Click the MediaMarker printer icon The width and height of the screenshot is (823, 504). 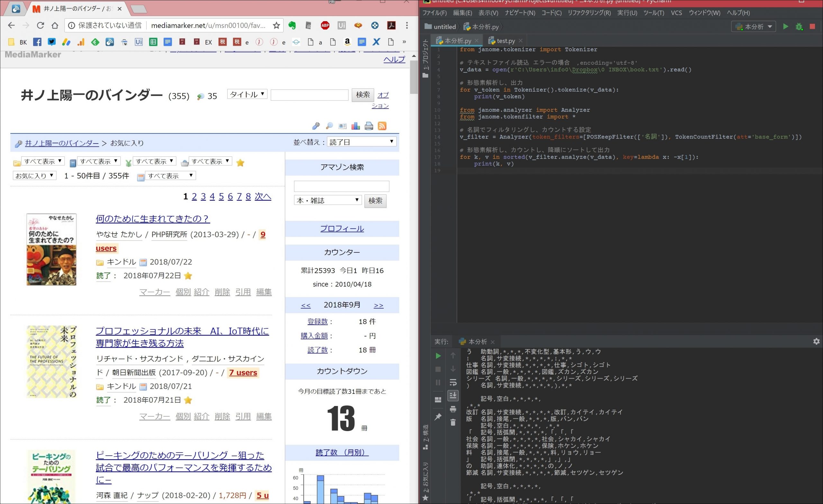pyautogui.click(x=369, y=126)
